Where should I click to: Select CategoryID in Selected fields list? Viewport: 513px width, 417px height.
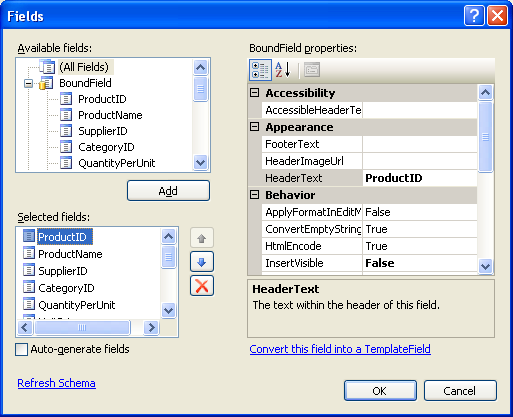66,288
